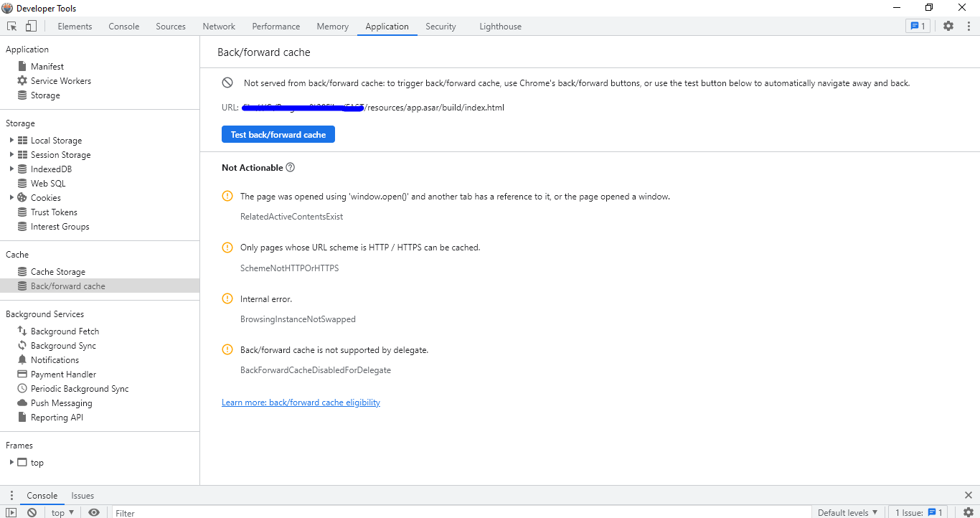The height and width of the screenshot is (518, 980).
Task: Clear the console using the clear icon
Action: coord(32,513)
